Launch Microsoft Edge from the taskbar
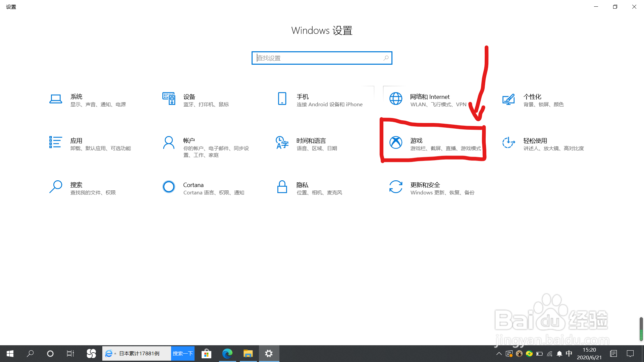644x362 pixels. (227, 353)
